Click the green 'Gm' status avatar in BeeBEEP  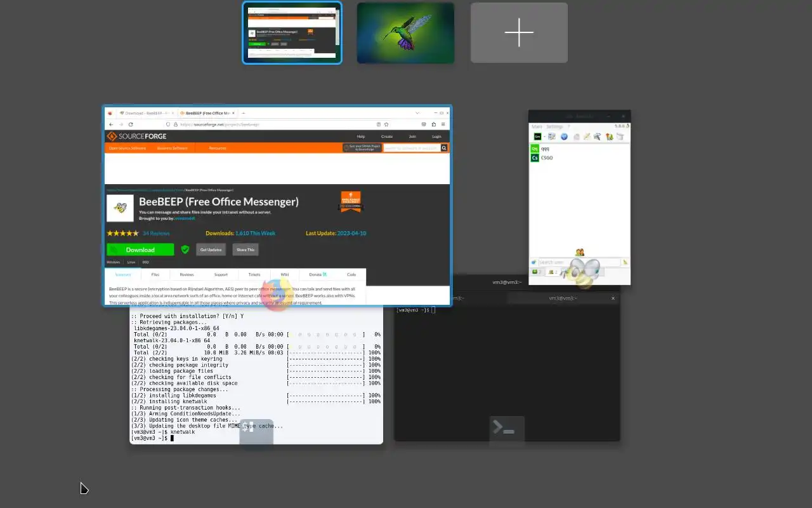click(x=537, y=137)
